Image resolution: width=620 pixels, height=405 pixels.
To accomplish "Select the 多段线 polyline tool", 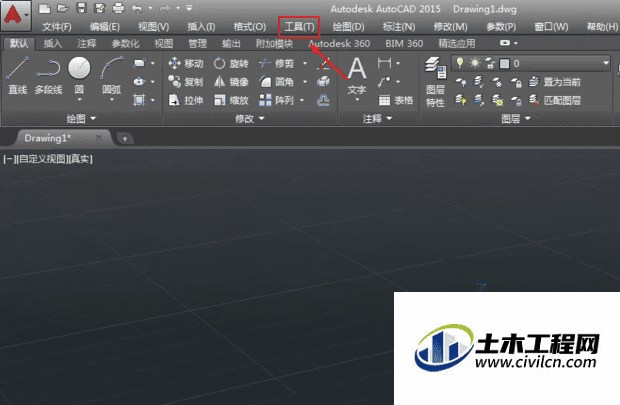I will point(48,76).
